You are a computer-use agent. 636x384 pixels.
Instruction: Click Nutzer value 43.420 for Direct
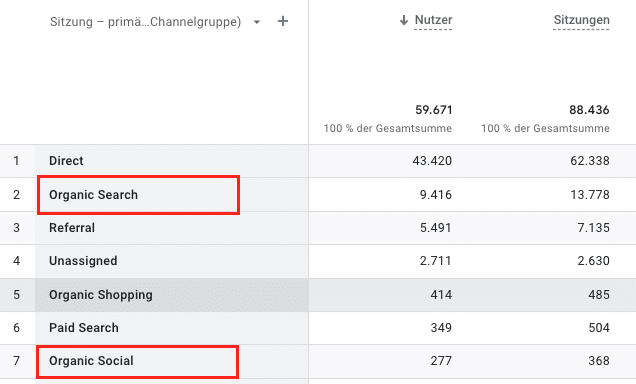432,161
